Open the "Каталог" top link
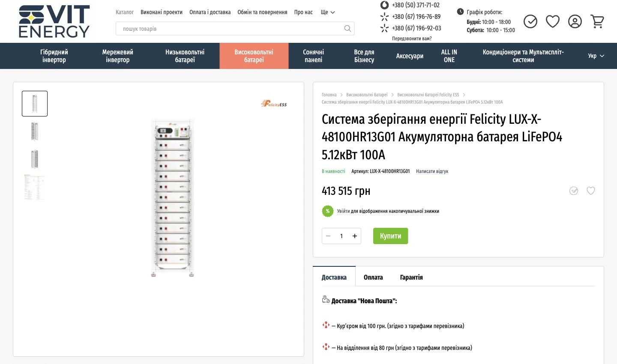Image resolution: width=617 pixels, height=364 pixels. (x=125, y=12)
